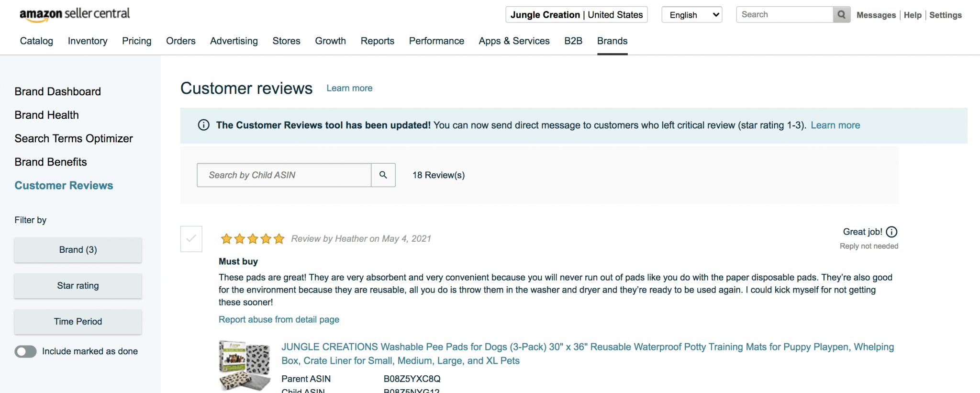Go to Brand Dashboard in sidebar
This screenshot has width=980, height=393.
click(x=58, y=92)
